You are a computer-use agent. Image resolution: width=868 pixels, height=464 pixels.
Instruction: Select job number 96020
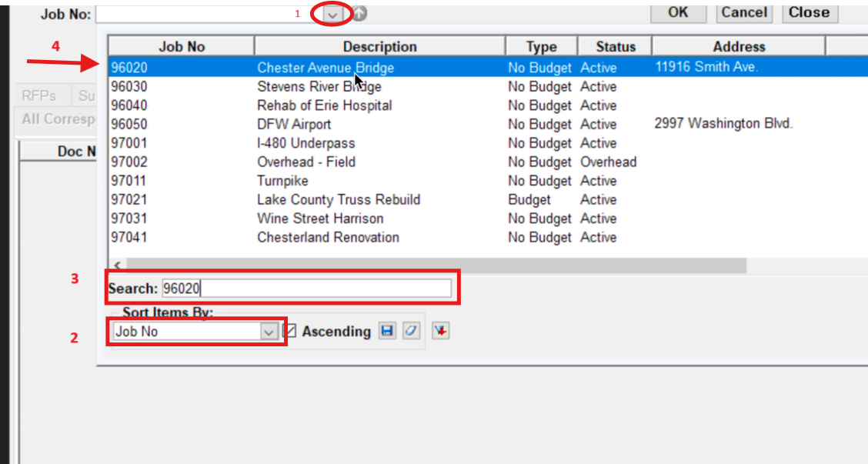click(x=129, y=68)
